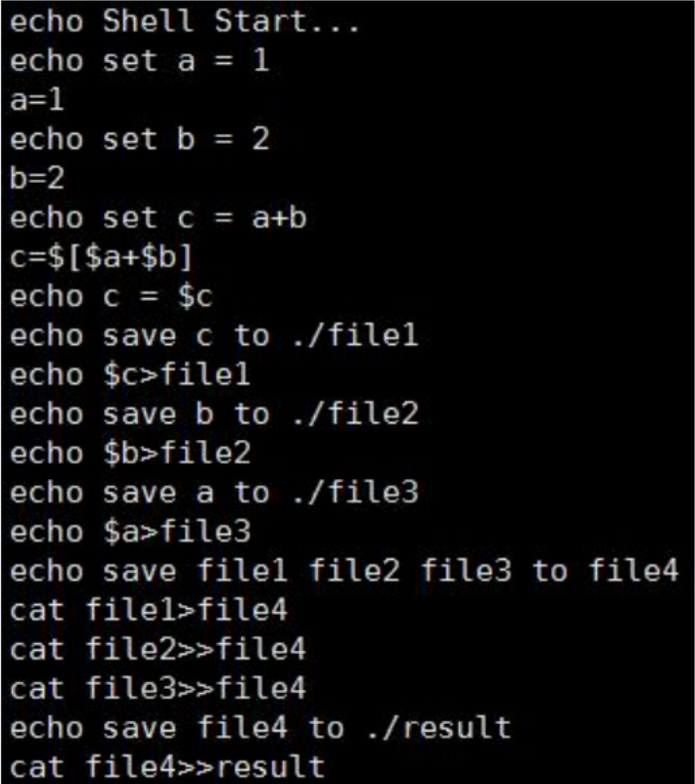This screenshot has width=695, height=784.
Task: Click the 'echo Shell Start...' line
Action: 185,22
